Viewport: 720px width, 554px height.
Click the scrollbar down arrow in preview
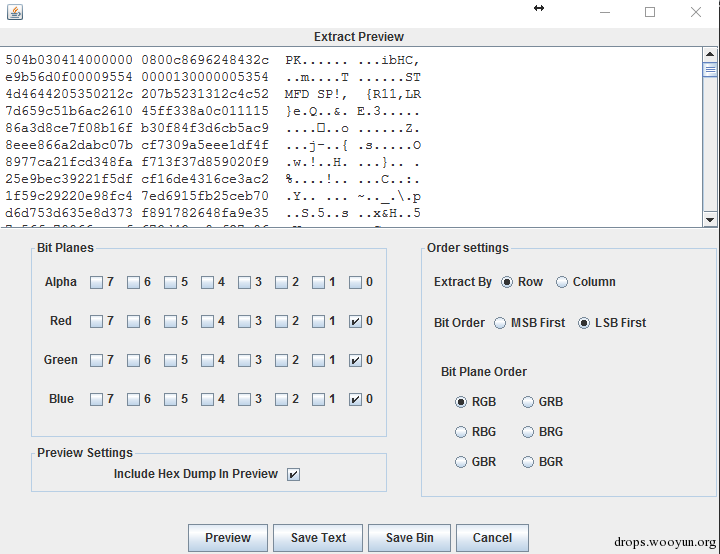tap(710, 220)
